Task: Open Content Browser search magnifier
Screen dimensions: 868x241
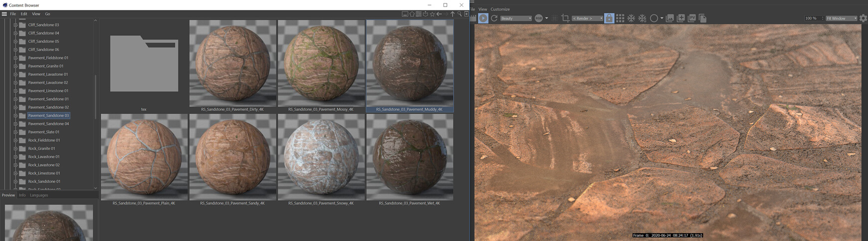Action: tap(459, 14)
